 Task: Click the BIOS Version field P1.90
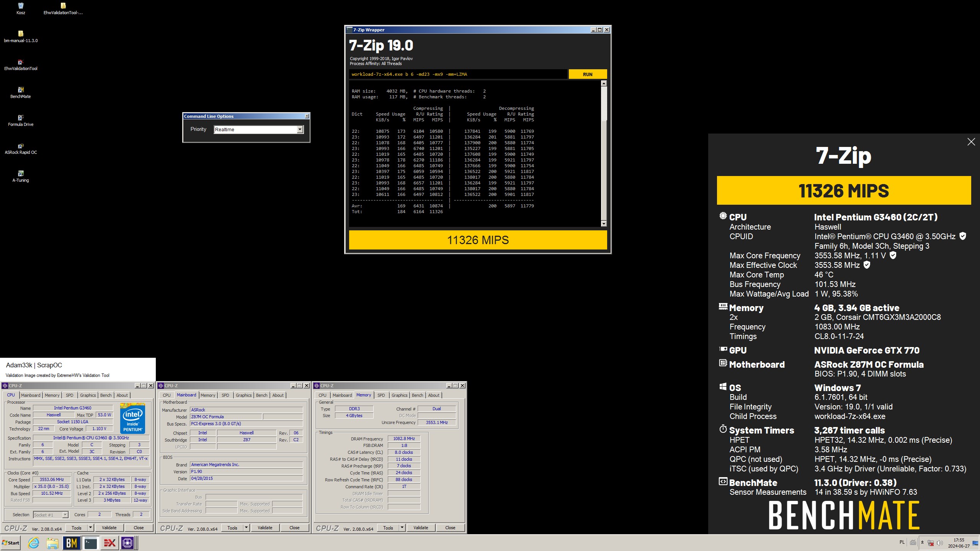coord(247,471)
